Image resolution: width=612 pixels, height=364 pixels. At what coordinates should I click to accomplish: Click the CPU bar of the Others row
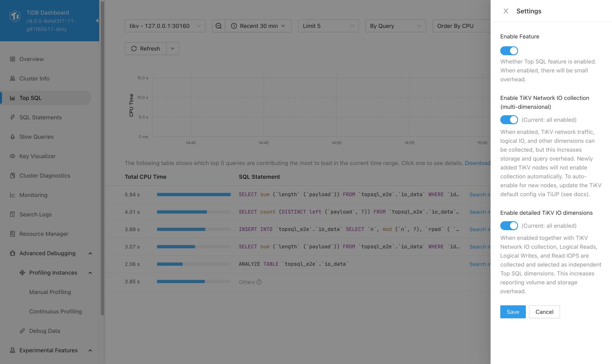coord(194,281)
